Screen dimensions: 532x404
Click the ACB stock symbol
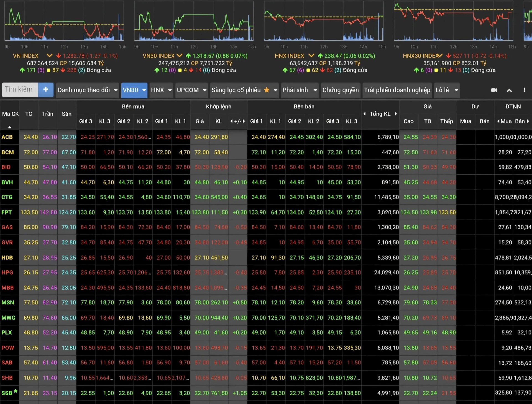click(x=7, y=137)
